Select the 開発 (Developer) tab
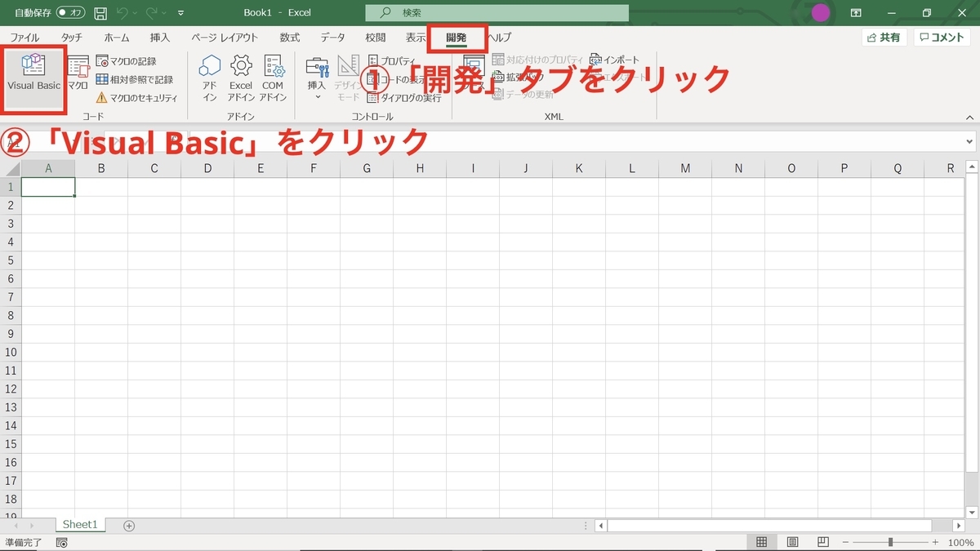 pos(457,38)
